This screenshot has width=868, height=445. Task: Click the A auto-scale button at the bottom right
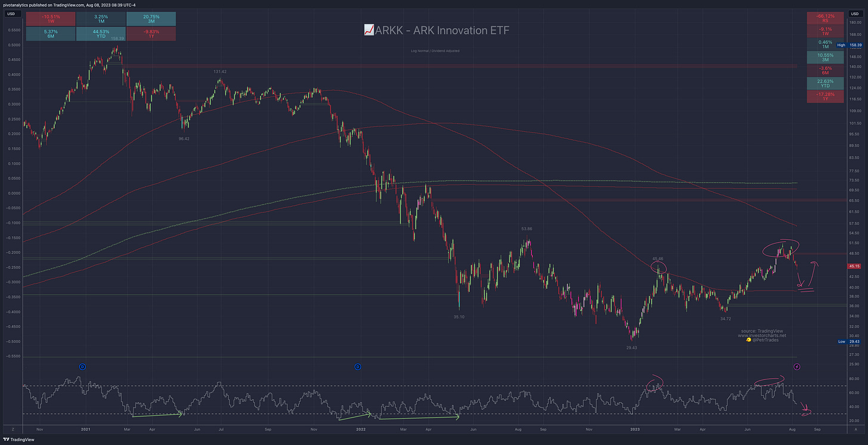point(856,429)
